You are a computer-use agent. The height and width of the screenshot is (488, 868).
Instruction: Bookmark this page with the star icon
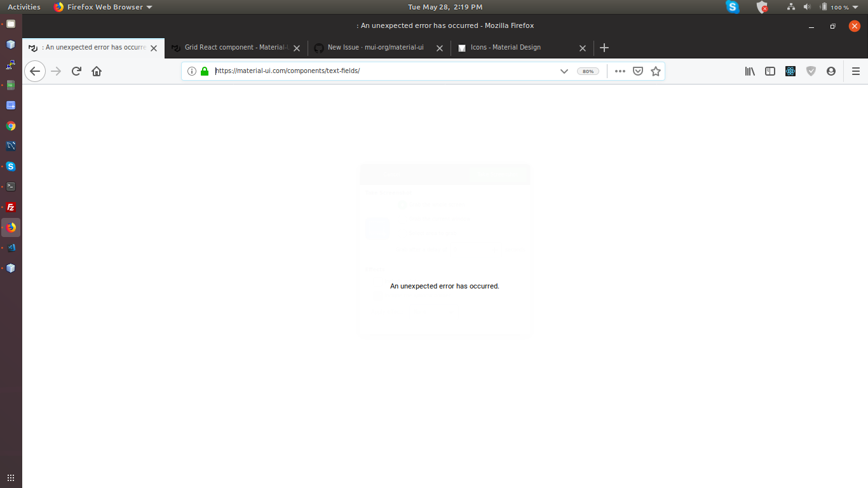coord(656,71)
